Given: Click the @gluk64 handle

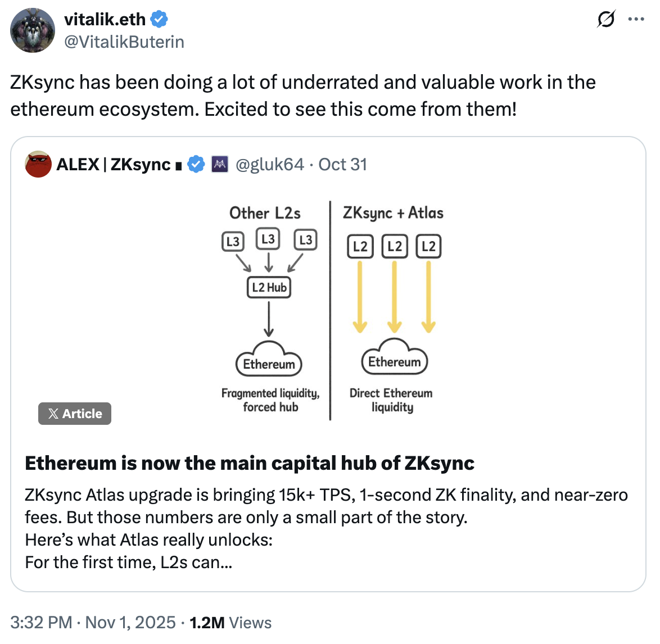Looking at the screenshot, I should pos(270,164).
